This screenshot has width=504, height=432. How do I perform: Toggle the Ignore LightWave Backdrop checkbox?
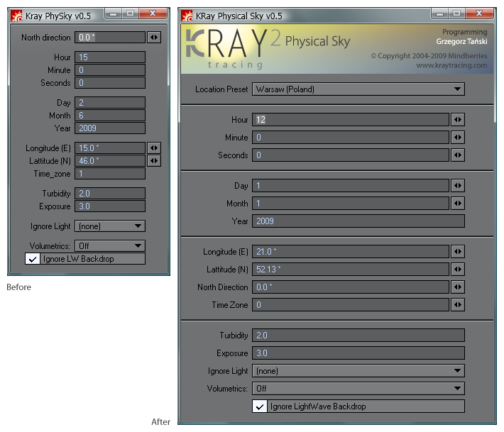click(260, 406)
